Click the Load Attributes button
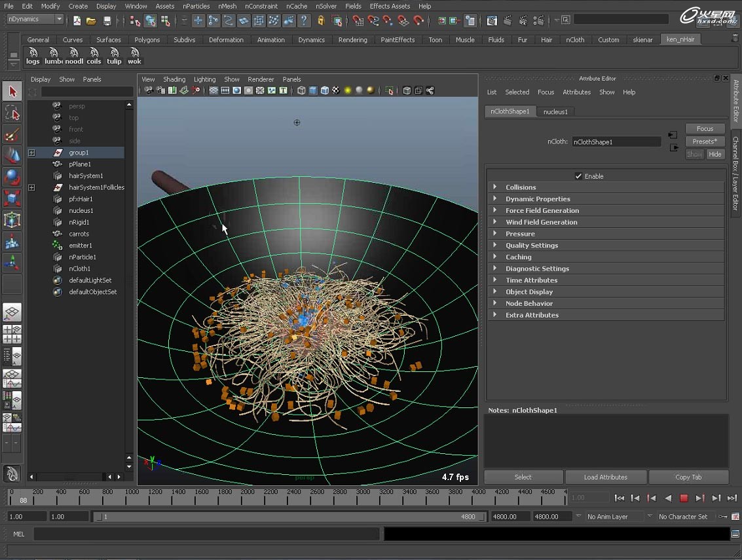The width and height of the screenshot is (742, 560). point(605,477)
